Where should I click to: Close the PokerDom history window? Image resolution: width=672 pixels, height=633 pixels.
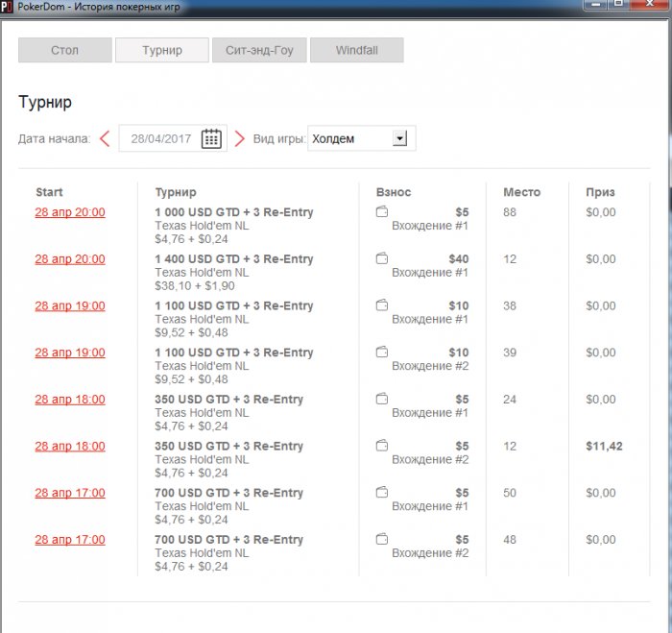(x=649, y=4)
